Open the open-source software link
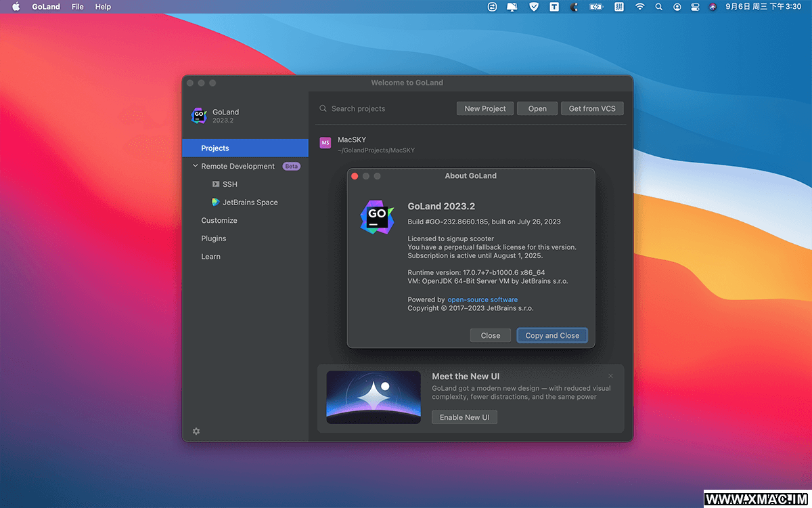Screen dimensions: 812x508 [482, 299]
